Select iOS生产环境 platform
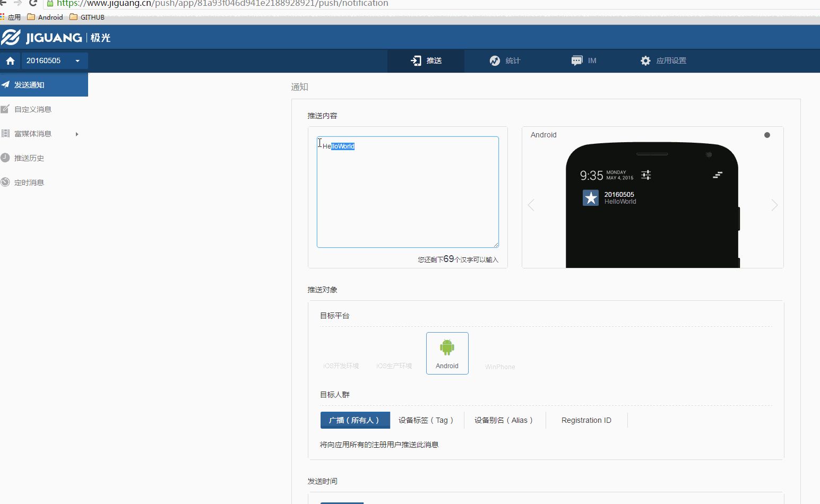This screenshot has width=820, height=504. click(394, 366)
